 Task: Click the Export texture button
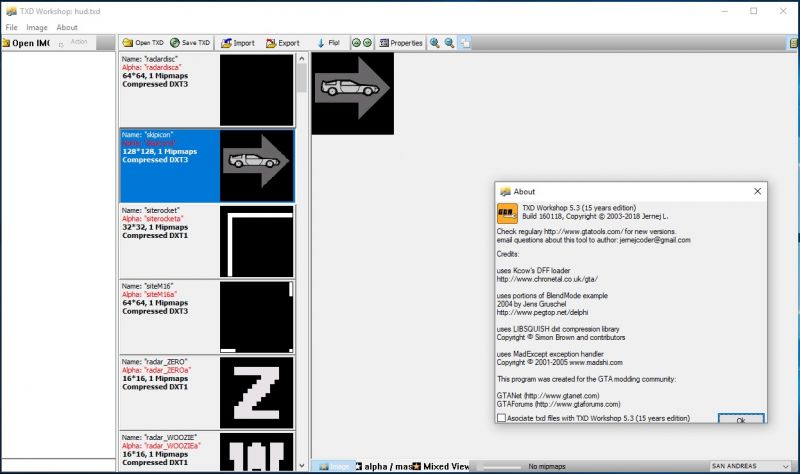coord(283,43)
